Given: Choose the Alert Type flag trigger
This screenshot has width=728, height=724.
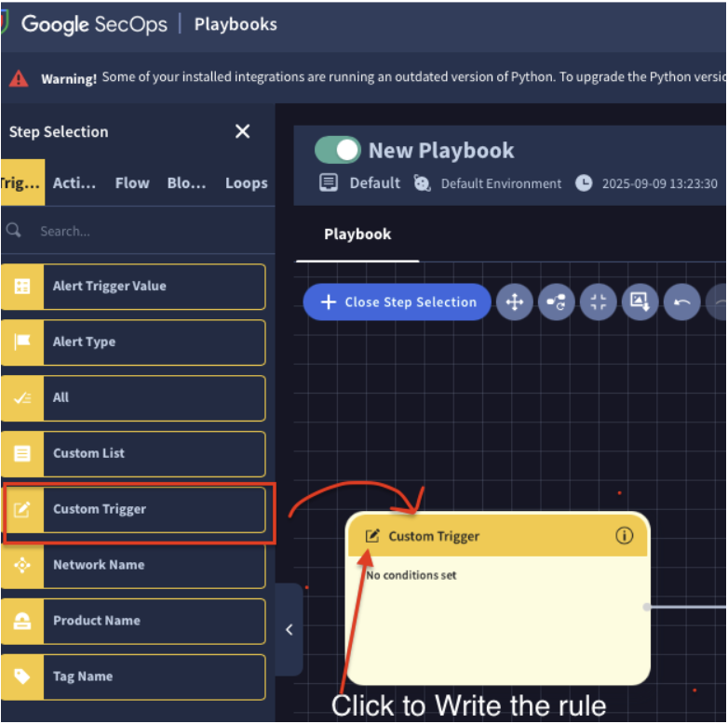Looking at the screenshot, I should 134,342.
